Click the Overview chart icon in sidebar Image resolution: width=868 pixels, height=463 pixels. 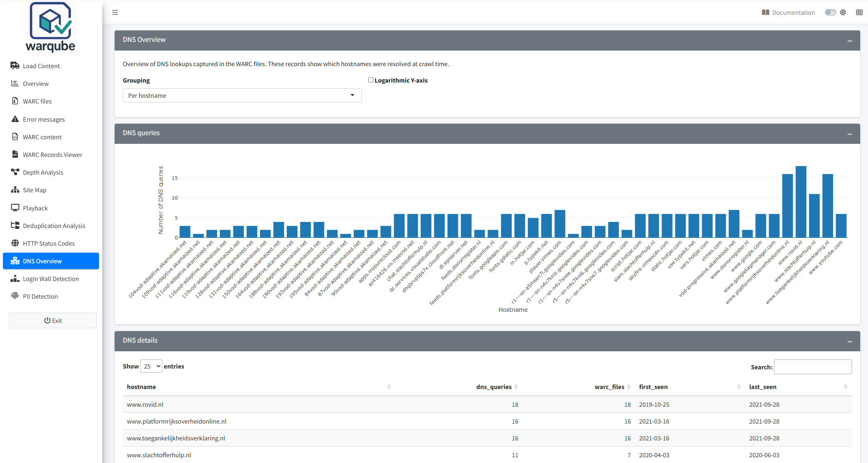(15, 83)
